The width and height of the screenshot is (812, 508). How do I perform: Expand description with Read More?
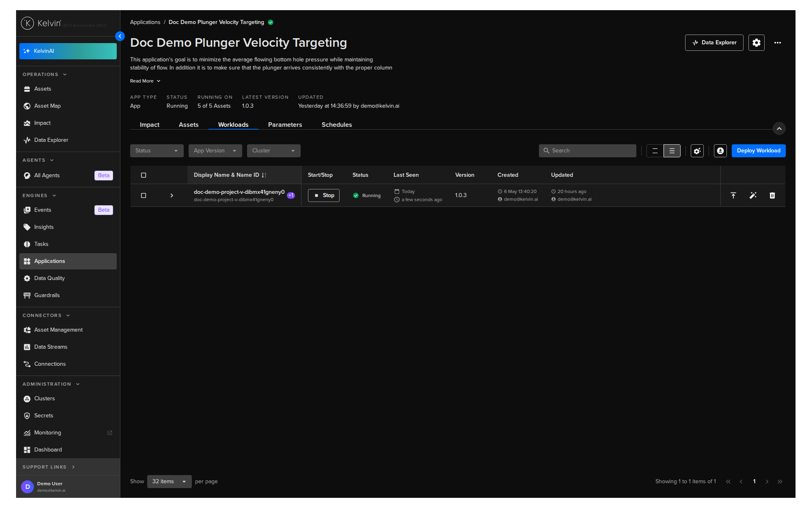pyautogui.click(x=145, y=81)
